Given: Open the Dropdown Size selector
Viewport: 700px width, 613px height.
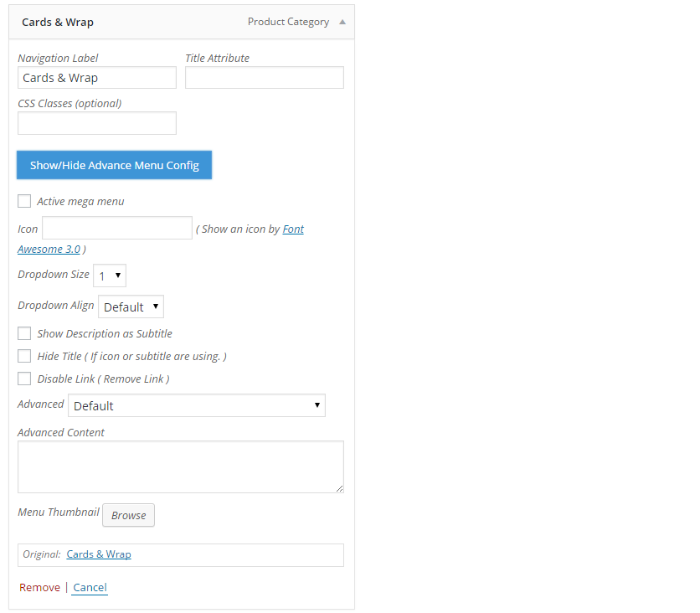Looking at the screenshot, I should click(110, 276).
